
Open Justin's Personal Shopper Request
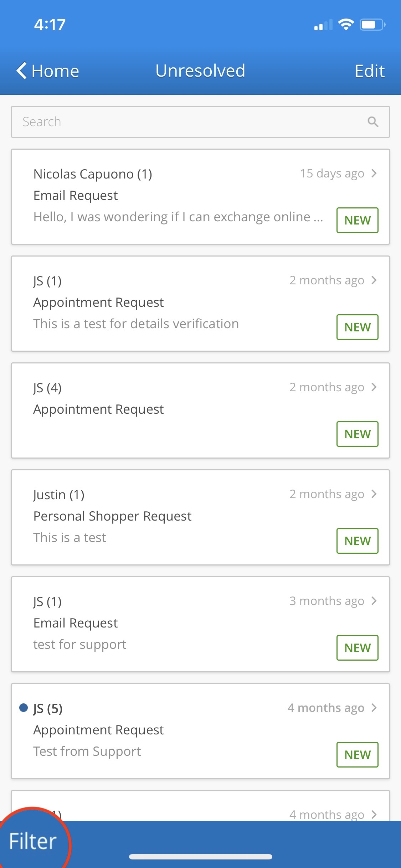[x=171, y=517]
